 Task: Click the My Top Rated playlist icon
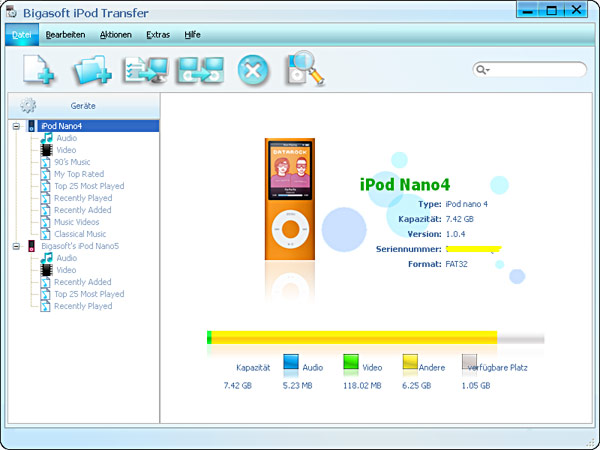click(x=46, y=174)
